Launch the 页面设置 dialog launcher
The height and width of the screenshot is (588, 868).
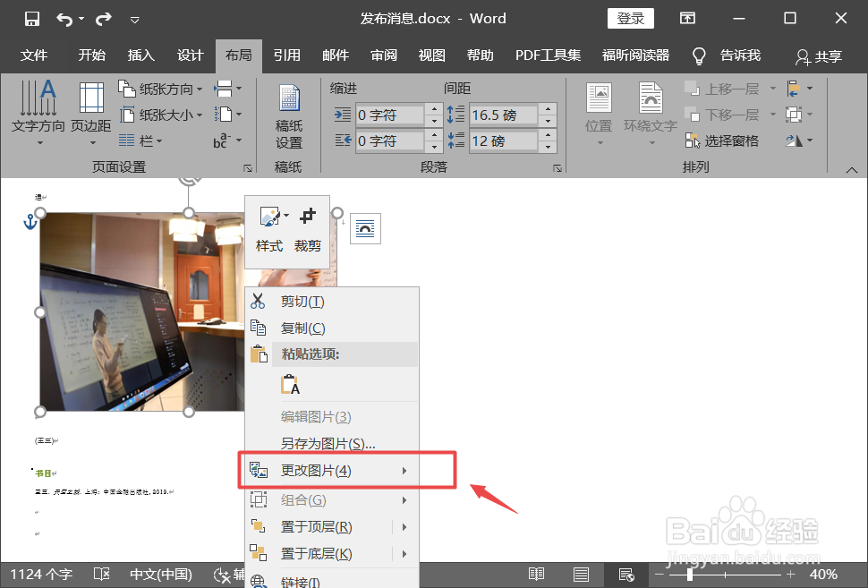[x=248, y=168]
